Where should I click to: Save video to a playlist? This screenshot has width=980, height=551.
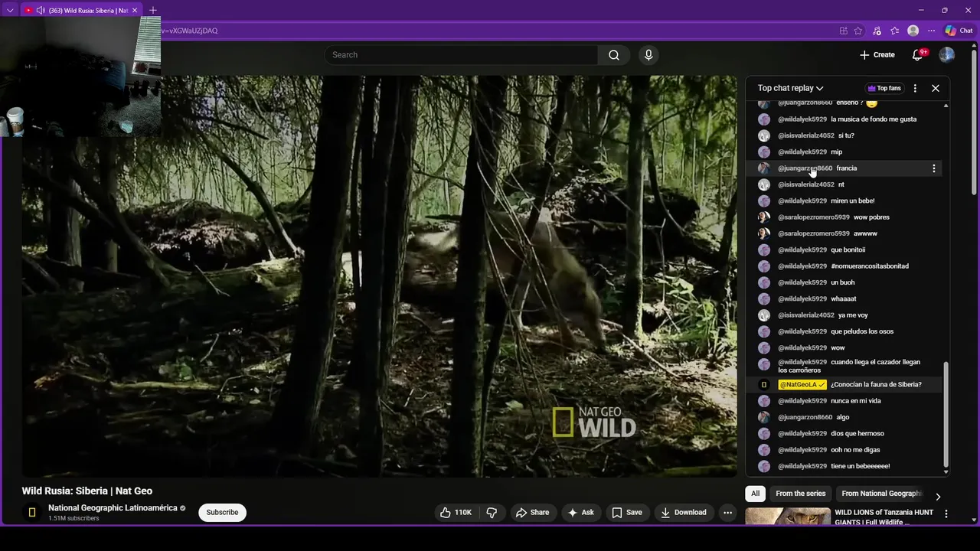(x=626, y=513)
